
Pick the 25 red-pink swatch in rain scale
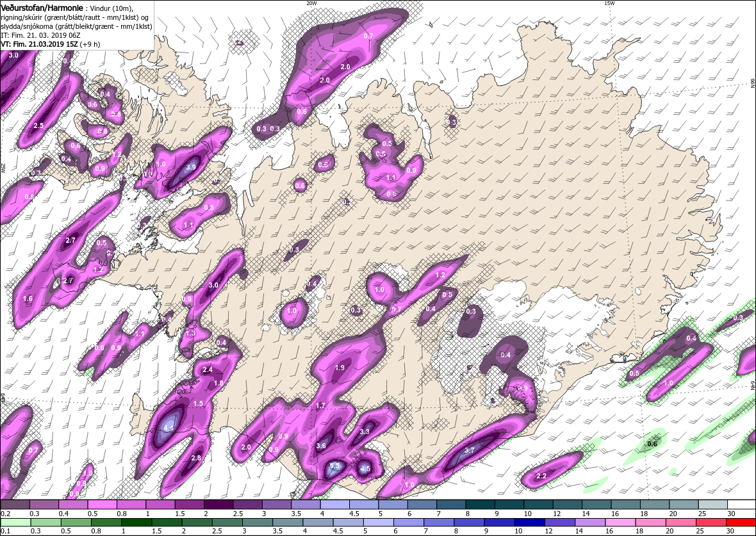[x=711, y=523]
